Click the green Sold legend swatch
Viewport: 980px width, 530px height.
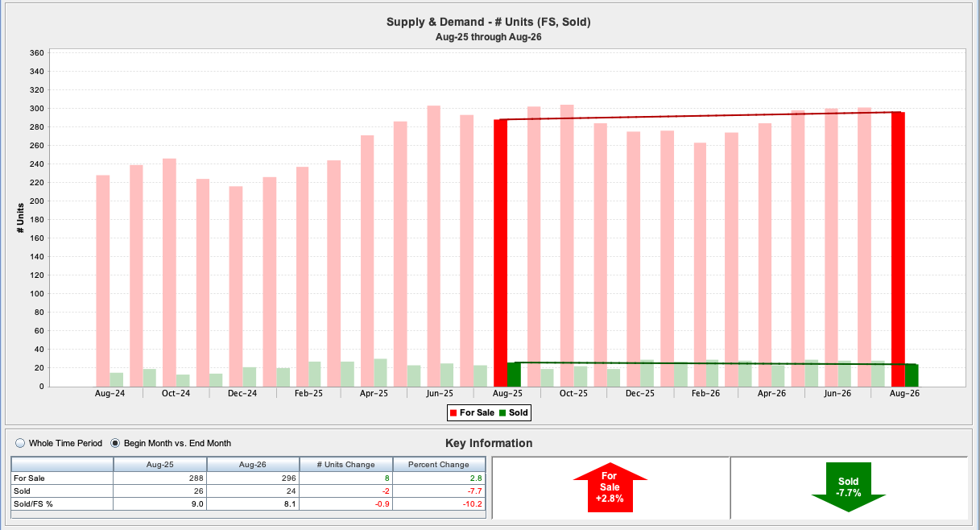[502, 413]
